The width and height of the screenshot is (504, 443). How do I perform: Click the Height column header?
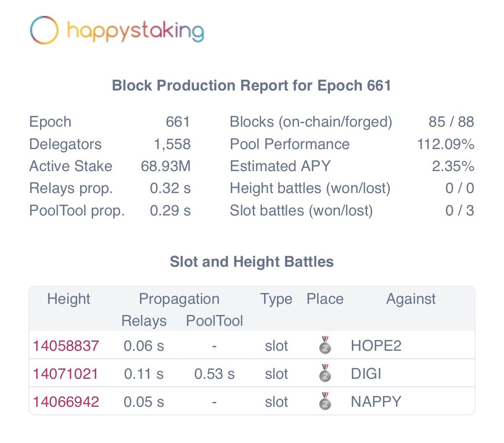[x=68, y=299]
